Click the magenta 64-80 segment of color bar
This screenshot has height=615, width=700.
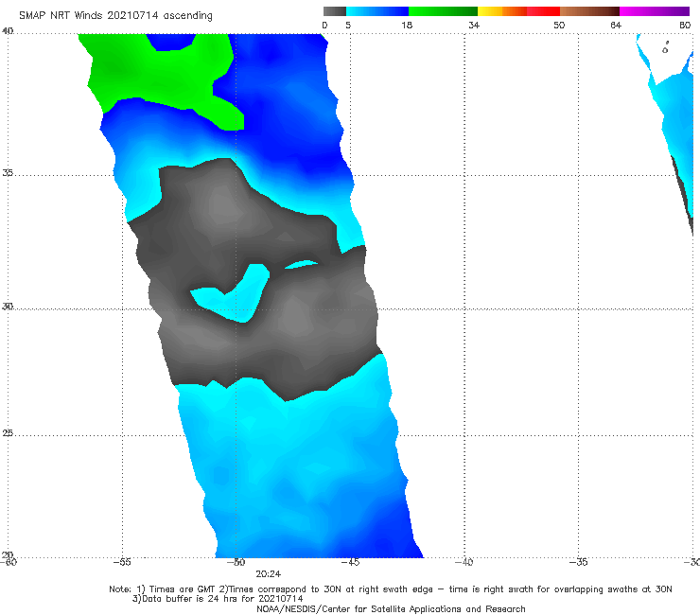655,11
